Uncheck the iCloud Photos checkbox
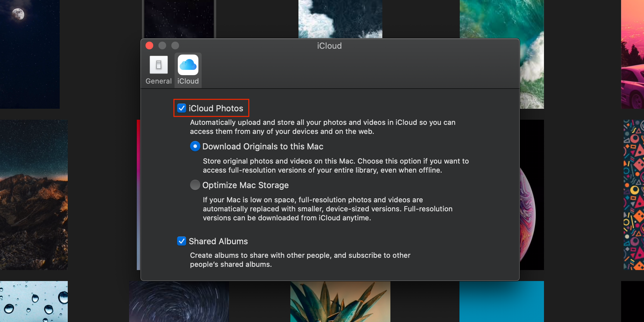The height and width of the screenshot is (322, 644). 182,108
